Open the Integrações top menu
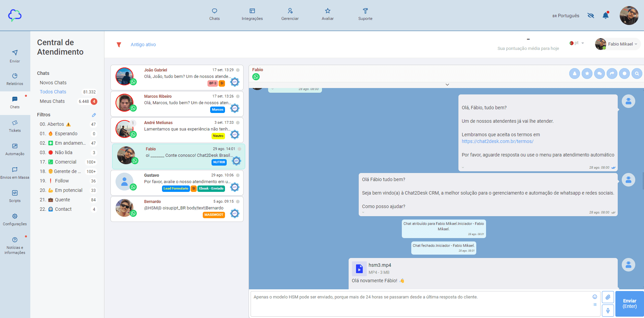Screen dimensions: 644x318 [x=252, y=14]
